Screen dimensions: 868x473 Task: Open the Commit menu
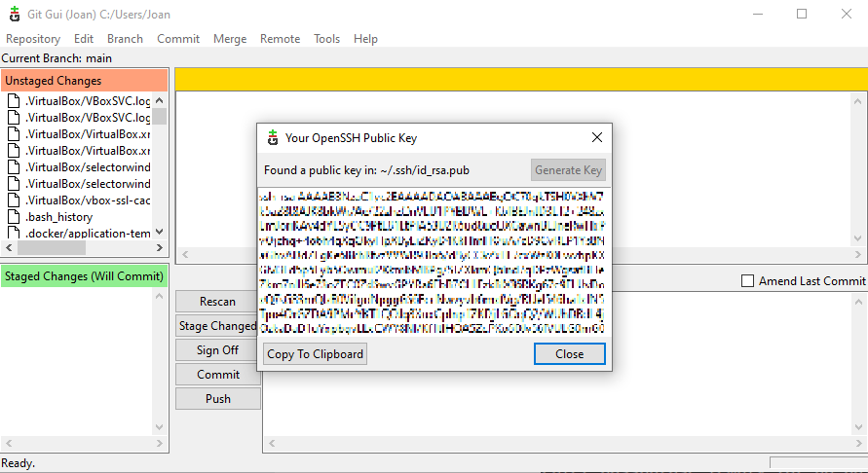178,39
